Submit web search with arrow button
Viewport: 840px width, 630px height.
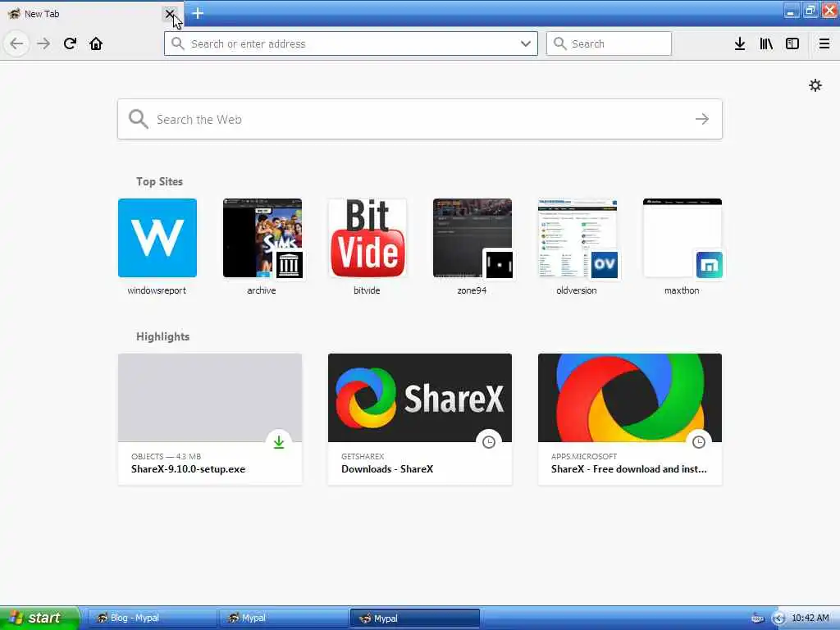click(702, 119)
